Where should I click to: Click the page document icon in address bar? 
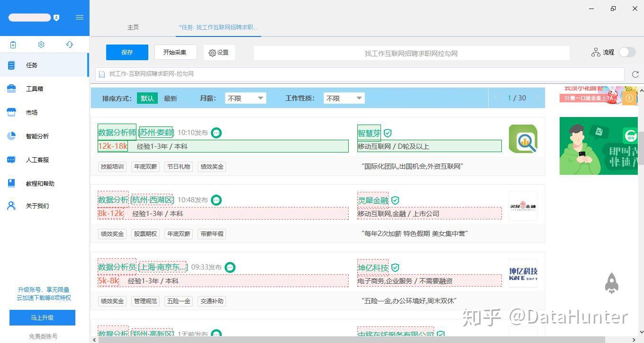click(x=102, y=74)
